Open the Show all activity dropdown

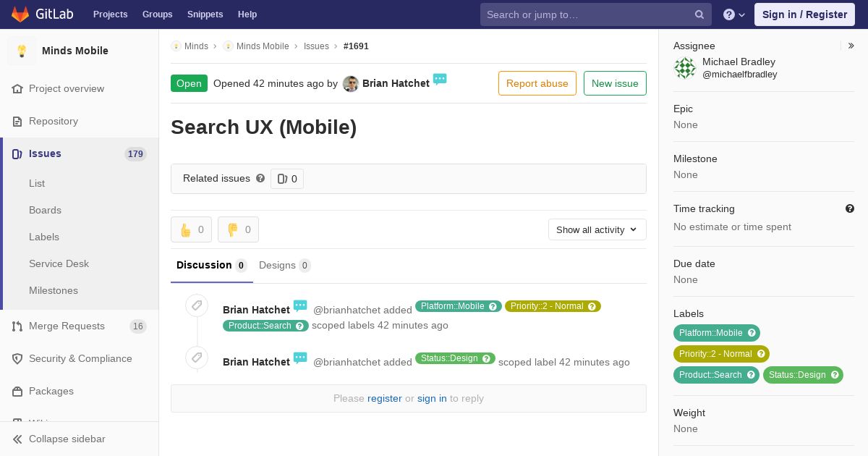[597, 229]
